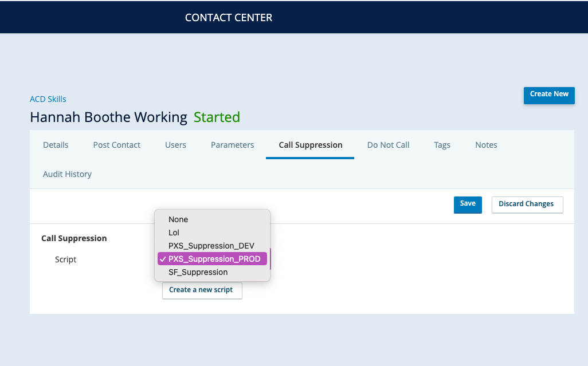This screenshot has width=588, height=366.
Task: Save the call suppression changes
Action: coord(468,204)
